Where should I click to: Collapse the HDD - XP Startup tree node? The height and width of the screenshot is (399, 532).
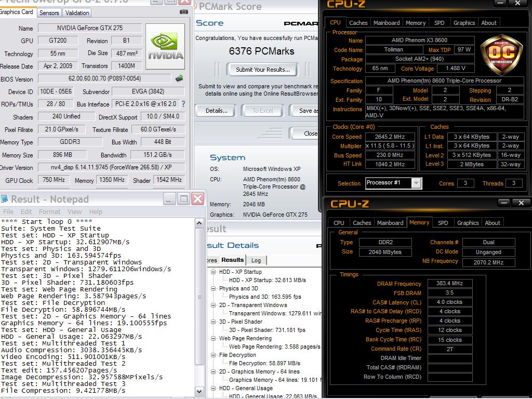coord(213,272)
